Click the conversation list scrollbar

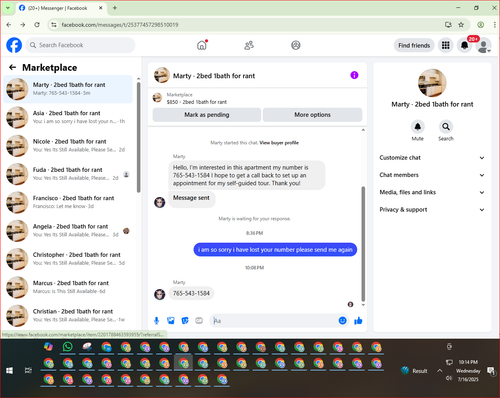[x=138, y=137]
